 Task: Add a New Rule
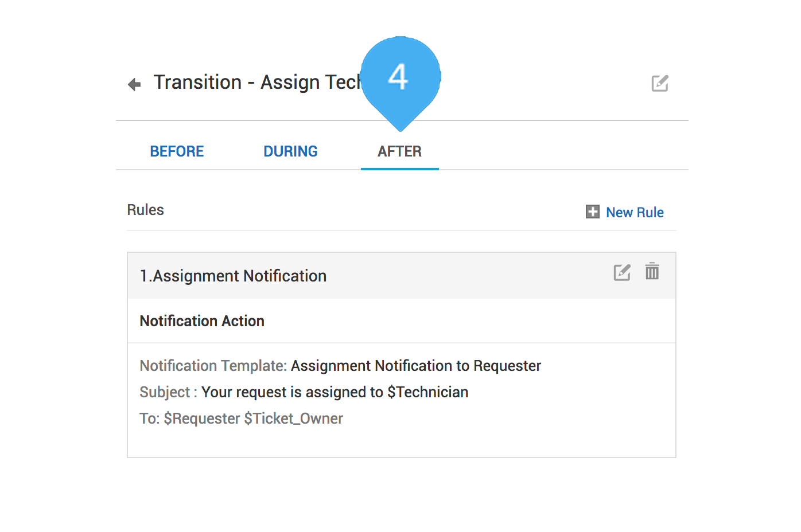point(635,212)
